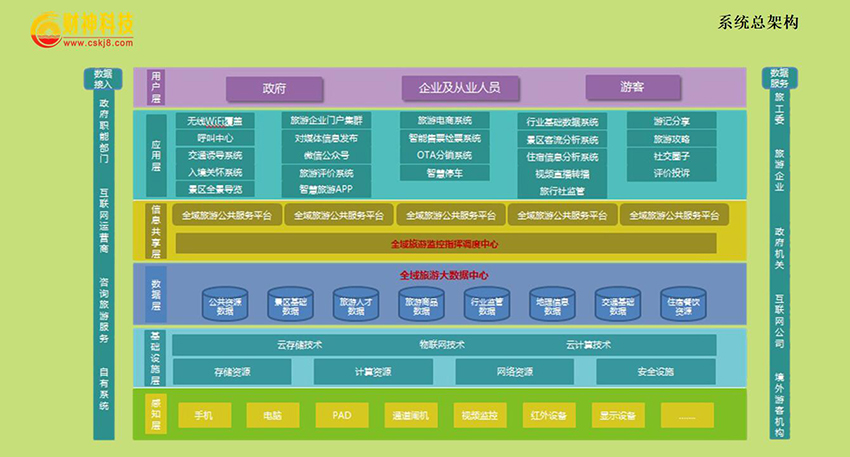850x457 pixels.
Task: Select the 旅游人才数据 database cylinder
Action: [356, 304]
